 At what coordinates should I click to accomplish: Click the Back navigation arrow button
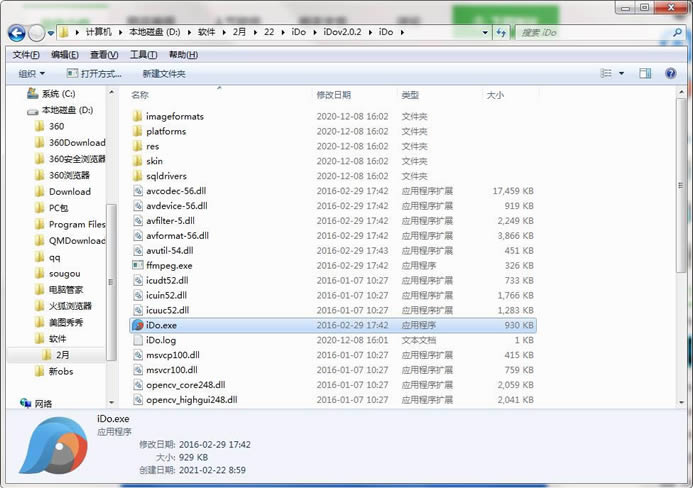pyautogui.click(x=17, y=33)
